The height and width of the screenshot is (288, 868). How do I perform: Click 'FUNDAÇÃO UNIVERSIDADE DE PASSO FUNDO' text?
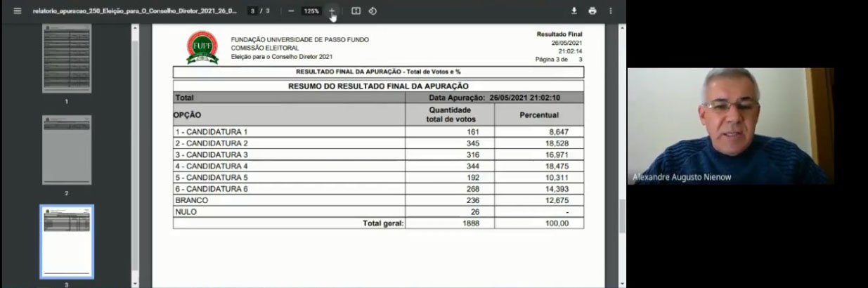300,39
